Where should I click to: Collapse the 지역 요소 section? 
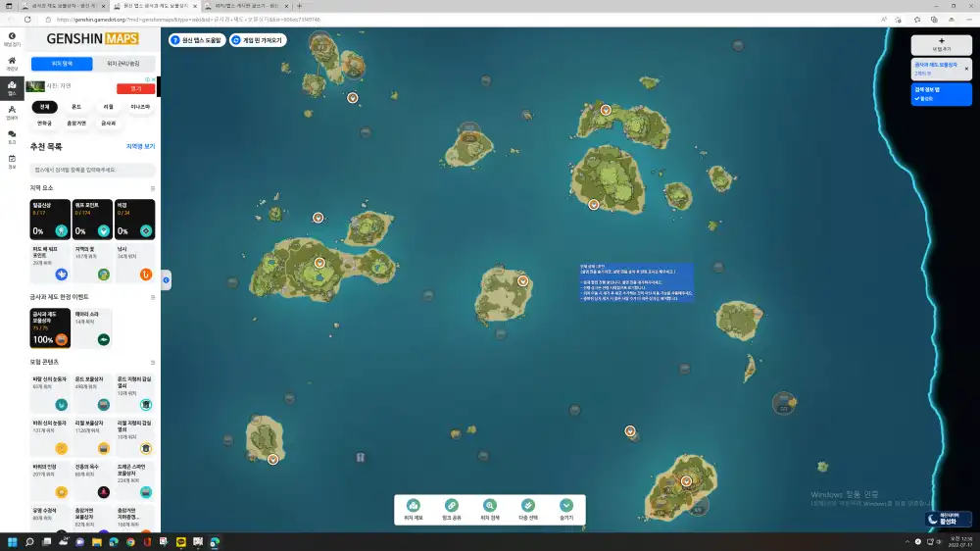(152, 187)
